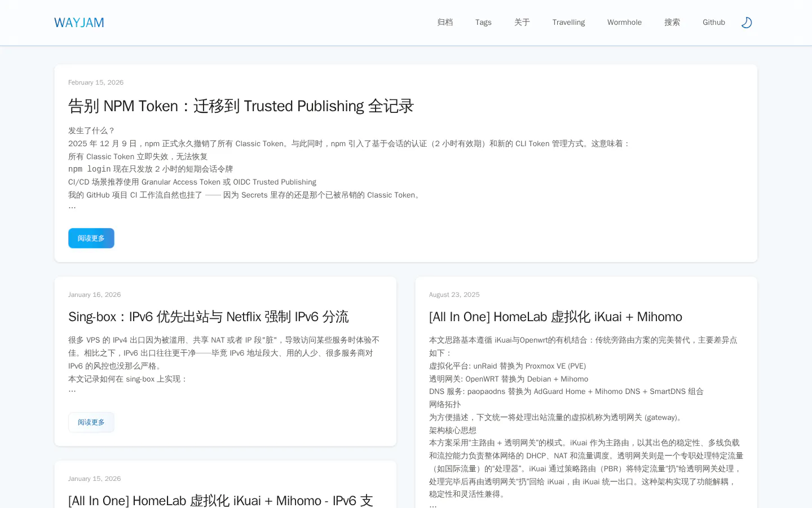Click the DNS 服务 AdGuard Home line
Screen dimensions: 812x508
pos(566,392)
